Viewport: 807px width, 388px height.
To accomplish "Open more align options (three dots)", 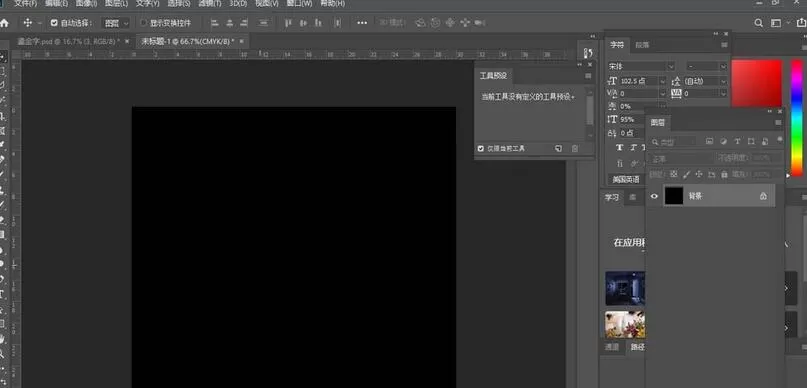I will click(x=362, y=23).
